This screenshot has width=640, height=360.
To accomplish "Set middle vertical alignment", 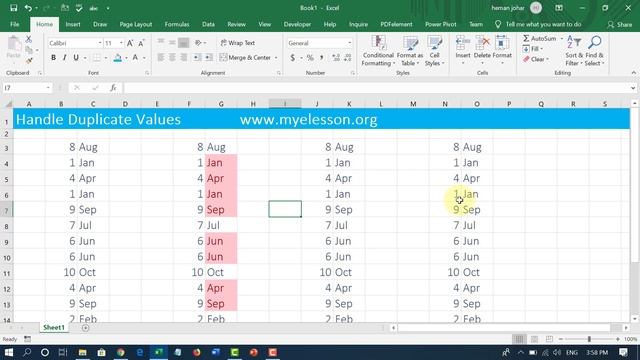I will click(172, 42).
